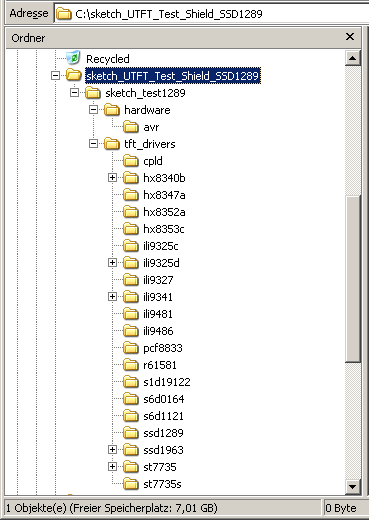This screenshot has height=521, width=369.
Task: Close the Ordner folder pane
Action: 350,36
